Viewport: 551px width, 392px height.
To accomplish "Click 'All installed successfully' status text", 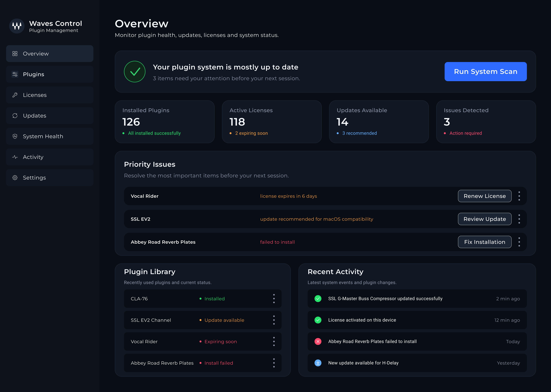I will [x=154, y=133].
